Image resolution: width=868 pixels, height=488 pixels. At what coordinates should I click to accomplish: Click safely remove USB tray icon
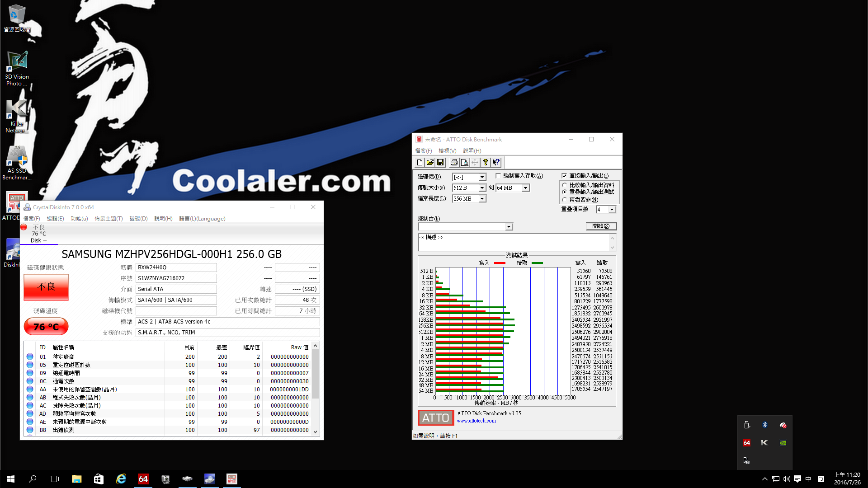[x=747, y=425]
